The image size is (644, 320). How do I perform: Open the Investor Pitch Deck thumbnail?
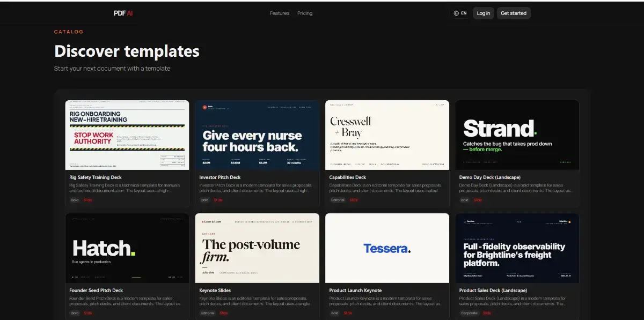point(257,135)
